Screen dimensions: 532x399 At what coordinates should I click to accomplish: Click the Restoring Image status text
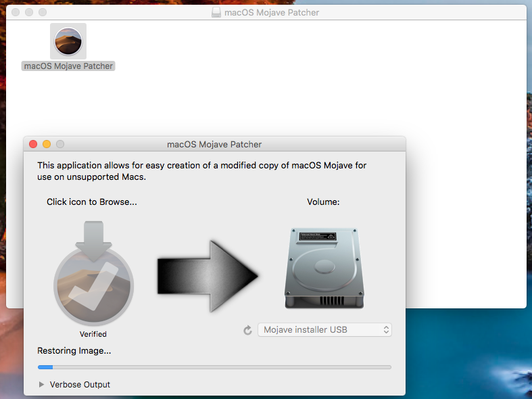tap(74, 350)
